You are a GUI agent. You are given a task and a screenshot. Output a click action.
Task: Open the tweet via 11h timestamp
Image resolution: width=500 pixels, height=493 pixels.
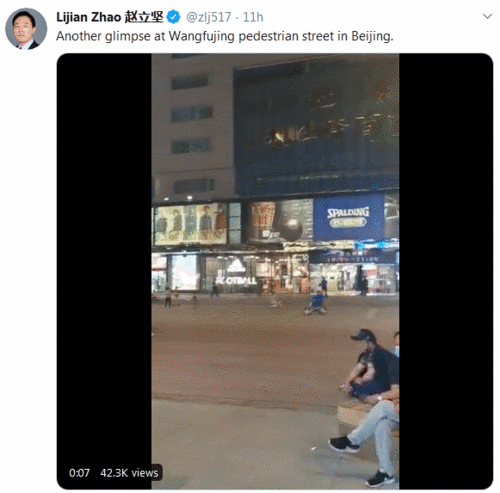point(253,17)
